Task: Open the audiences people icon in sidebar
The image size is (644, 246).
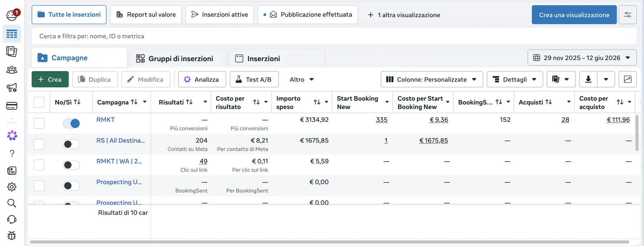Action: point(12,70)
